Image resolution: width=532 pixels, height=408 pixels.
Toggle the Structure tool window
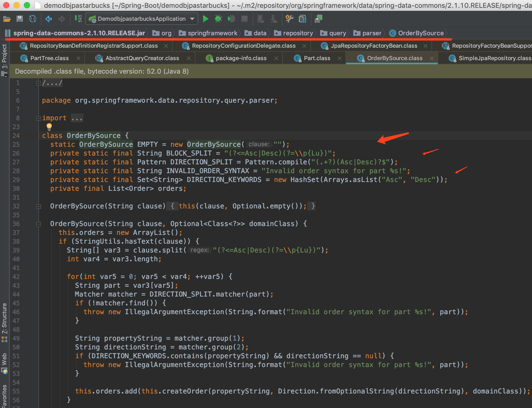point(4,322)
